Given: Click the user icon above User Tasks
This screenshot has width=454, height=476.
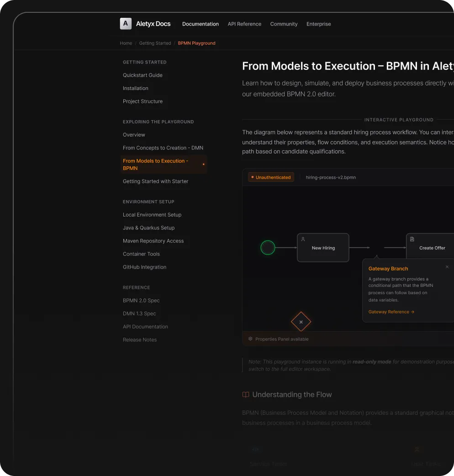Looking at the screenshot, I should (x=417, y=449).
